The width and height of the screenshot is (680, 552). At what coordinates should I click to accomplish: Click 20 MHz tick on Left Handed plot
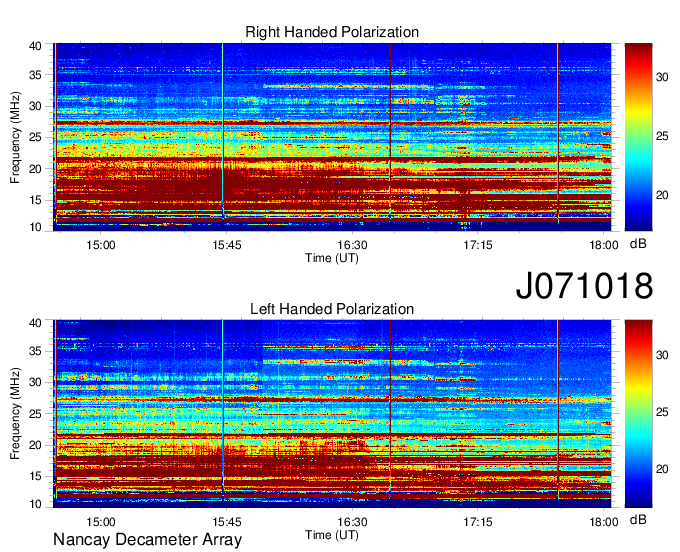coord(35,445)
